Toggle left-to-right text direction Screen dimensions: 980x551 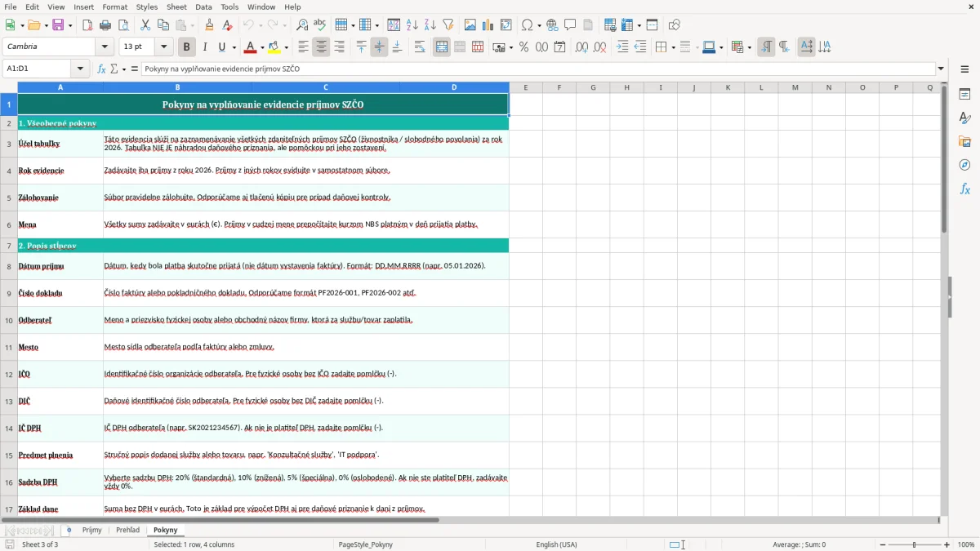pos(766,47)
